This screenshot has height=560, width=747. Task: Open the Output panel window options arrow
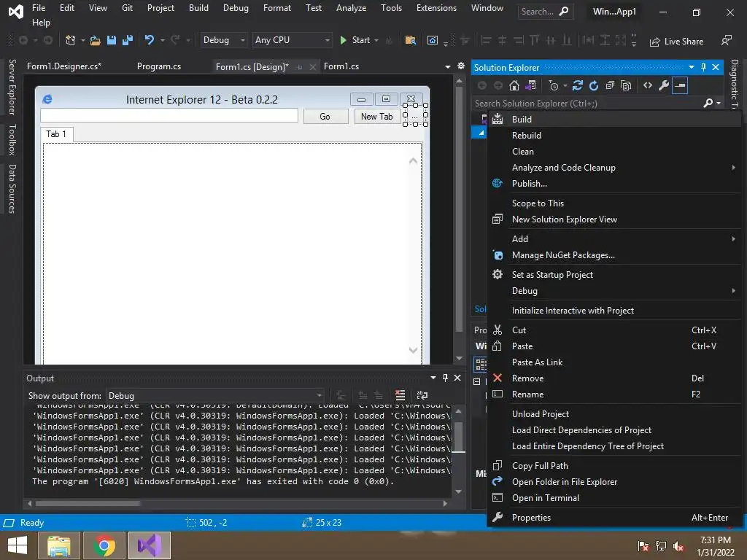433,378
